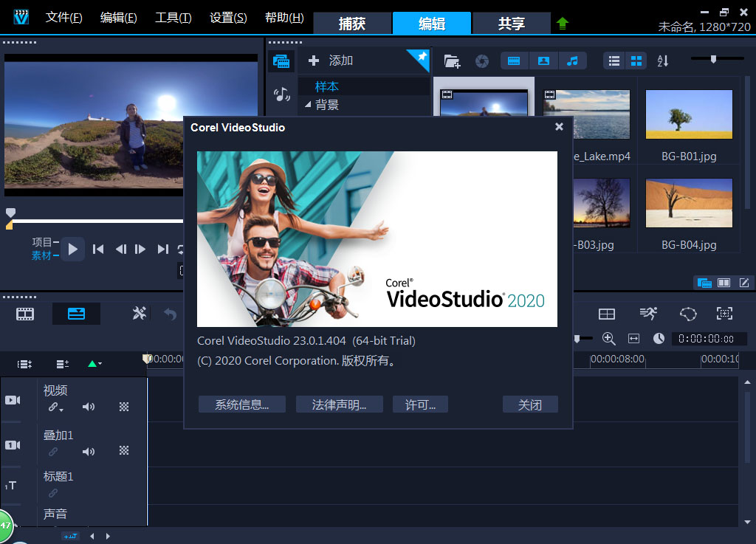Click the motion tracking runner icon
This screenshot has height=544, width=756.
(x=648, y=314)
